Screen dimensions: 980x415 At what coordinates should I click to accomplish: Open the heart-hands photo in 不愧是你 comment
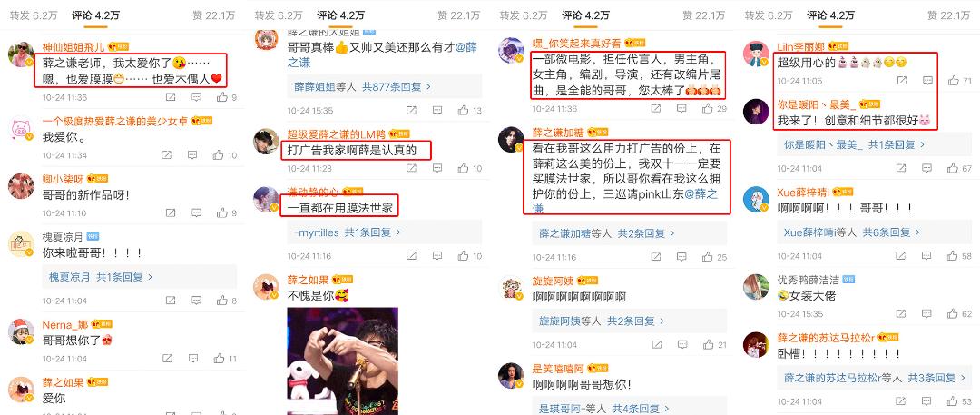coord(342,361)
